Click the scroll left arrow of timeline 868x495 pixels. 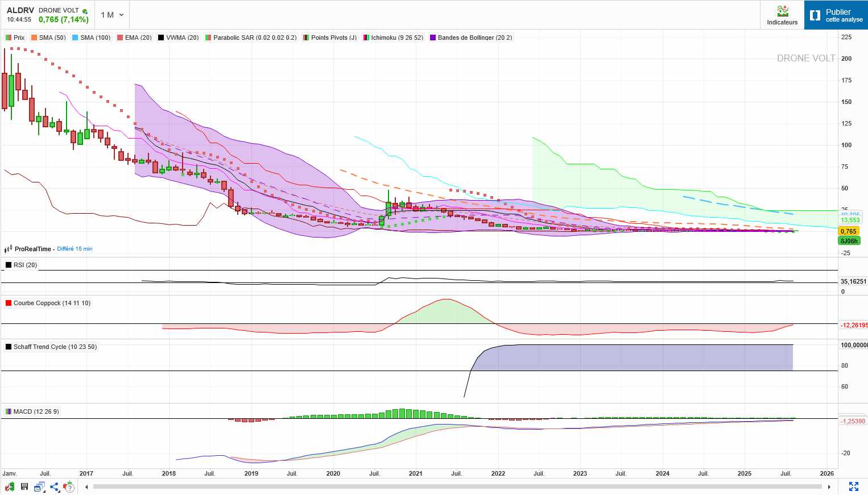pos(86,486)
